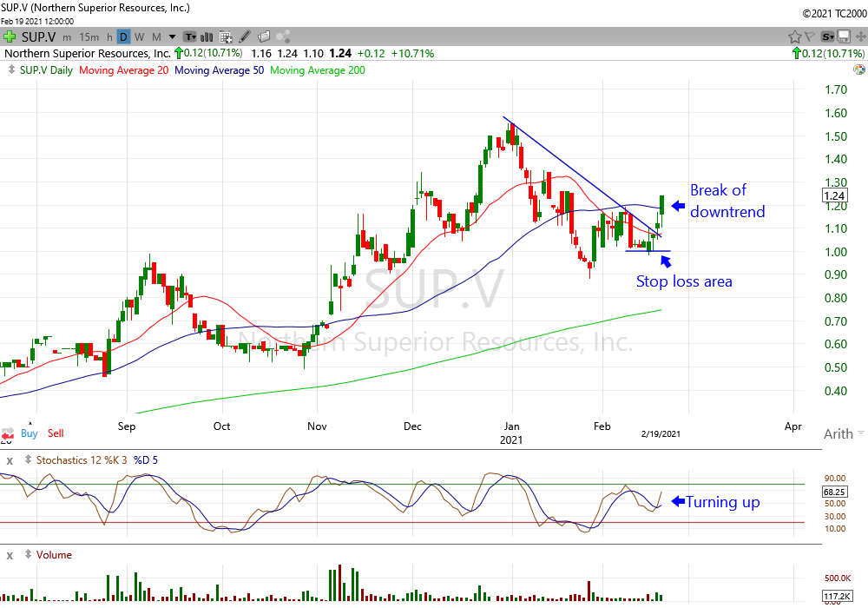Select the Monthly 'M' timeframe

pos(156,37)
